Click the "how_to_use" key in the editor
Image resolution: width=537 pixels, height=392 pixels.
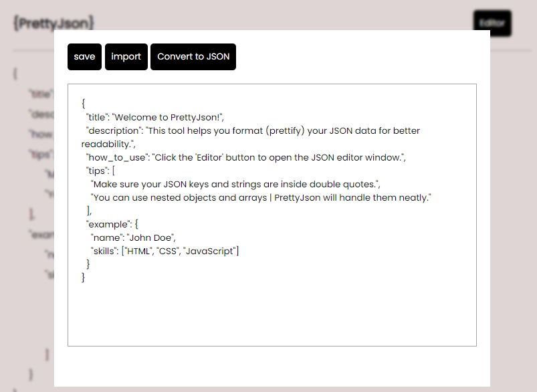[116, 157]
